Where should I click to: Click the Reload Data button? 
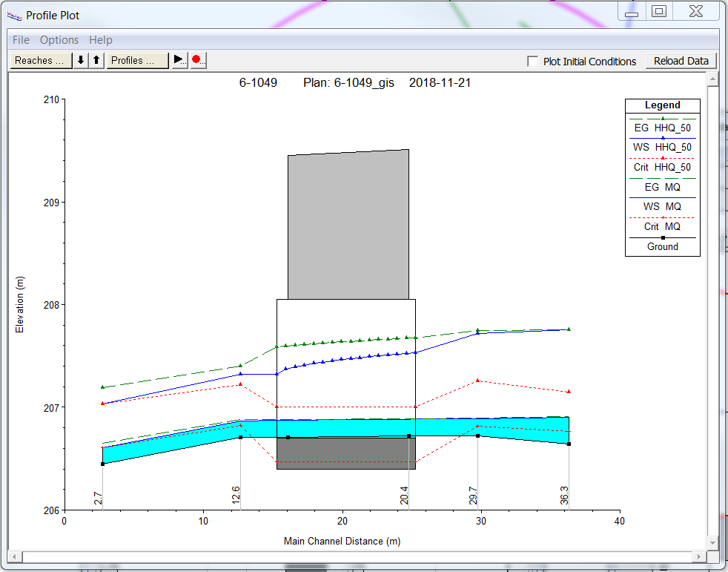click(x=681, y=62)
